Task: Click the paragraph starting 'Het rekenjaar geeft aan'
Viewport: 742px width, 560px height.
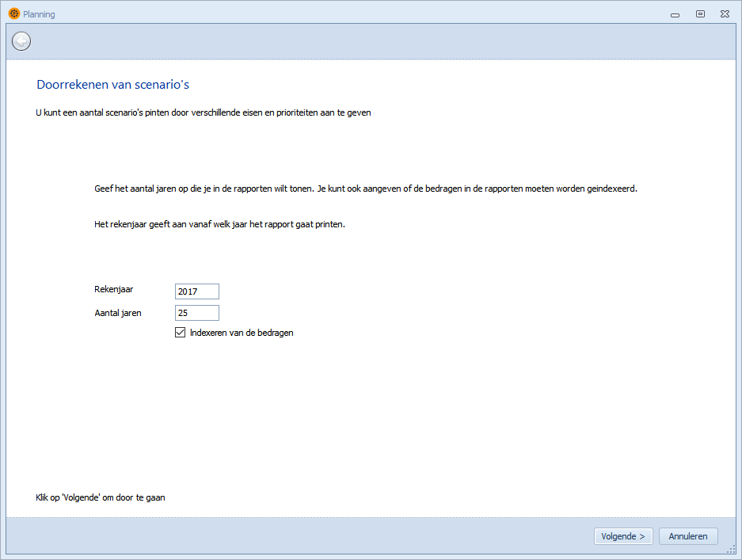Action: click(x=219, y=224)
